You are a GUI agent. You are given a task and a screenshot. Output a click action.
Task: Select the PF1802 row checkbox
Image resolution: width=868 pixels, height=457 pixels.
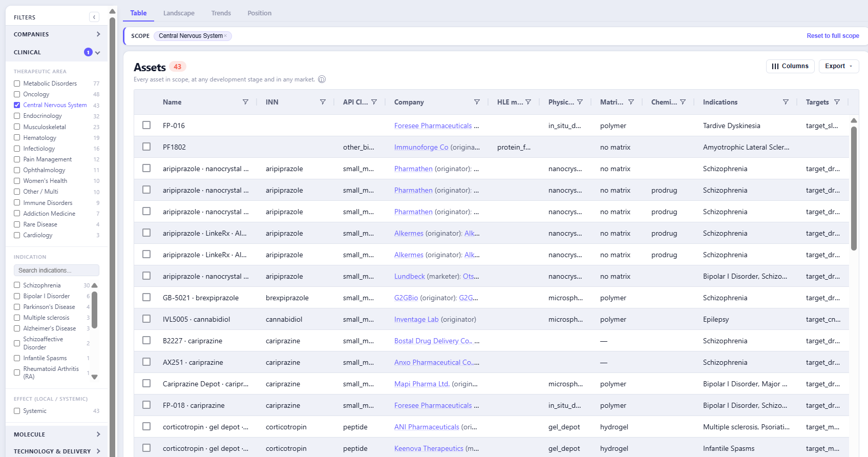click(146, 147)
